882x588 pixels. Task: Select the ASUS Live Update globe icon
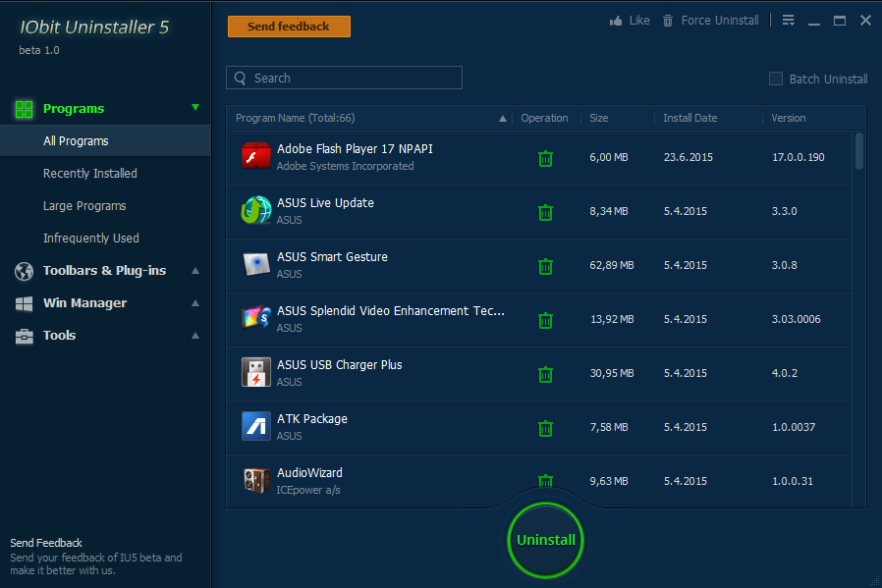point(256,210)
